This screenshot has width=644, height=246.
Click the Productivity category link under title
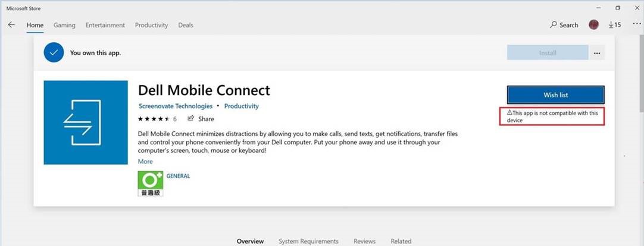click(x=242, y=106)
